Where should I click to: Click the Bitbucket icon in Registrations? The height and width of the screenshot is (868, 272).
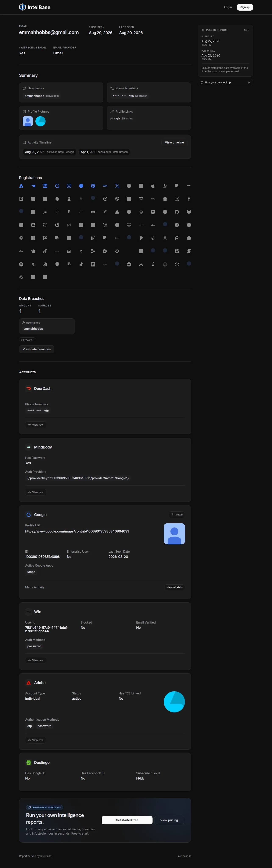click(x=153, y=212)
